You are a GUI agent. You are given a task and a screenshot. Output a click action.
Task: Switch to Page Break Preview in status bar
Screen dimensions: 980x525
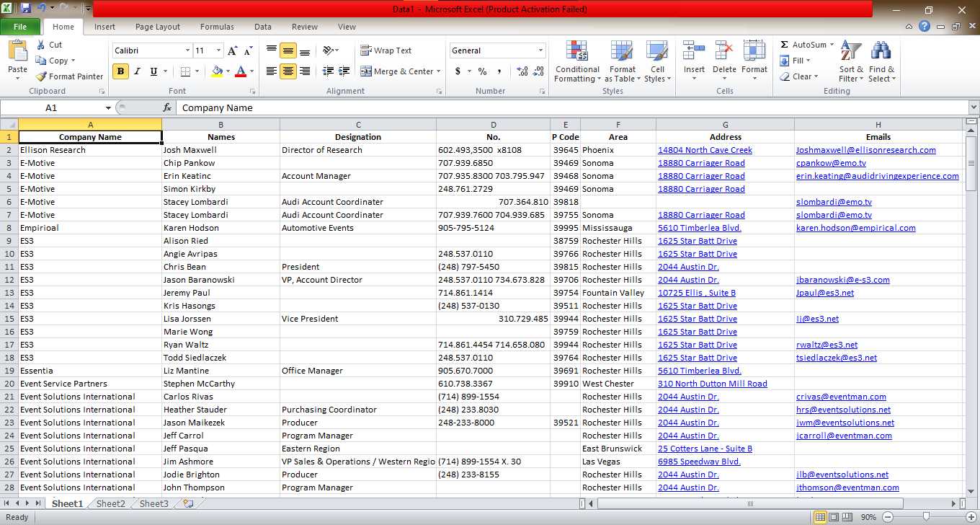[847, 517]
